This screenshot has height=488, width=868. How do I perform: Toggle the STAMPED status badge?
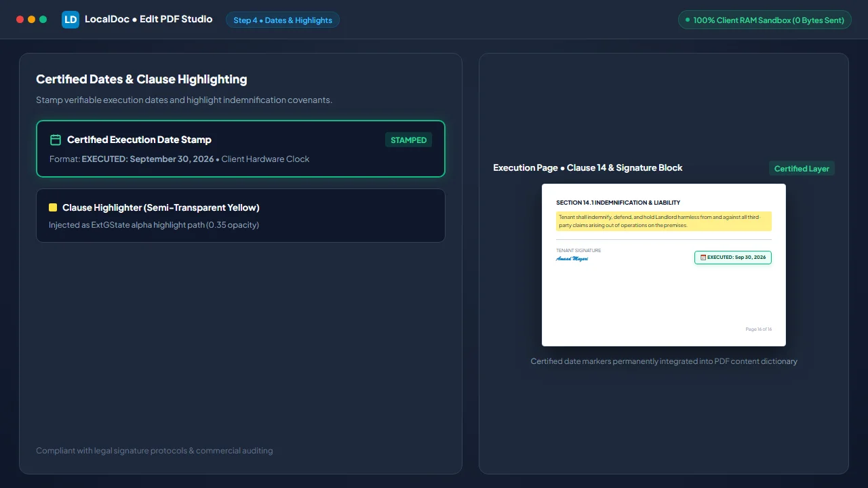click(409, 140)
